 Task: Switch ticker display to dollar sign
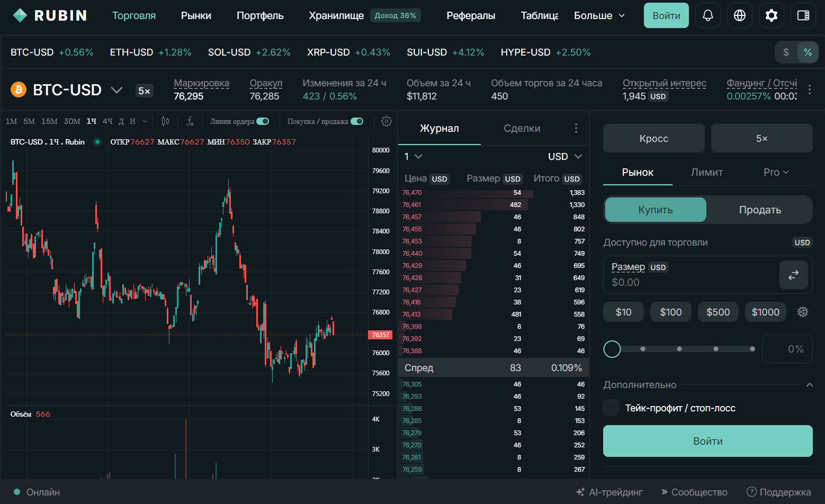pos(786,52)
